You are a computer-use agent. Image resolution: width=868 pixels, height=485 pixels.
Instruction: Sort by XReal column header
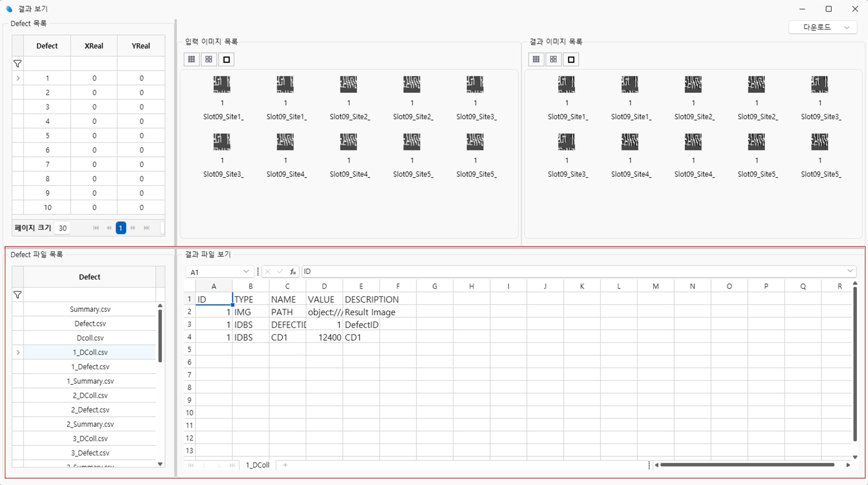click(x=94, y=46)
